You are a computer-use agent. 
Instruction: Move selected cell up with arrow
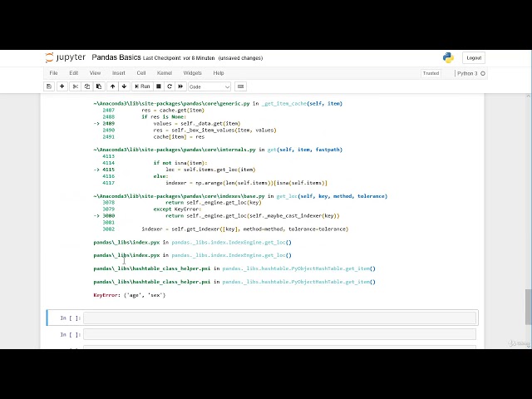coord(113,86)
